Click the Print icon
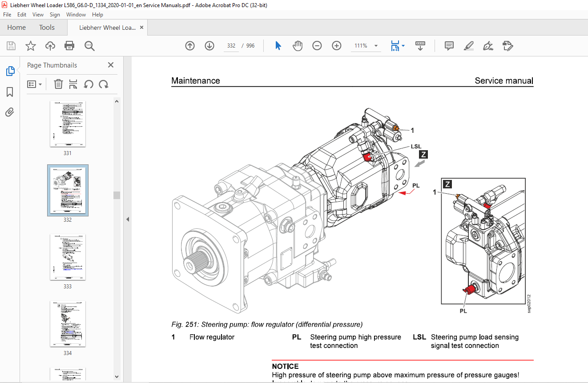Screen dimensions: 588x383 point(69,46)
